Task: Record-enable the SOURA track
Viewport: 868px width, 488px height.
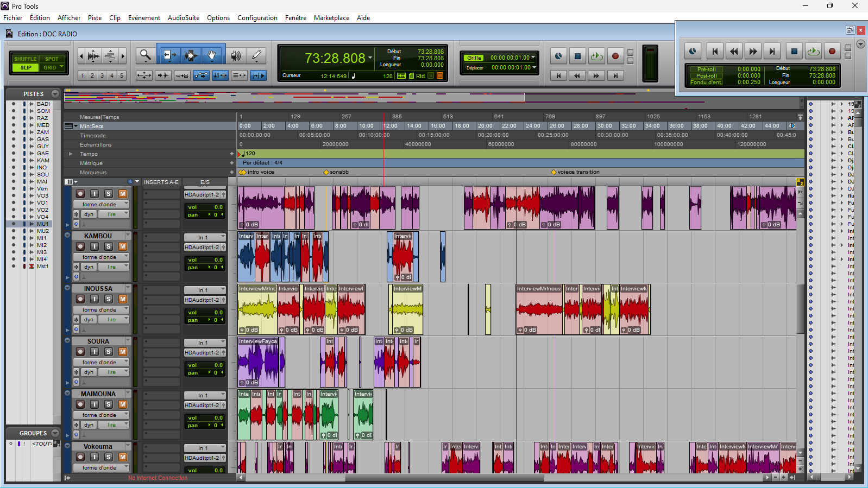Action: click(80, 352)
